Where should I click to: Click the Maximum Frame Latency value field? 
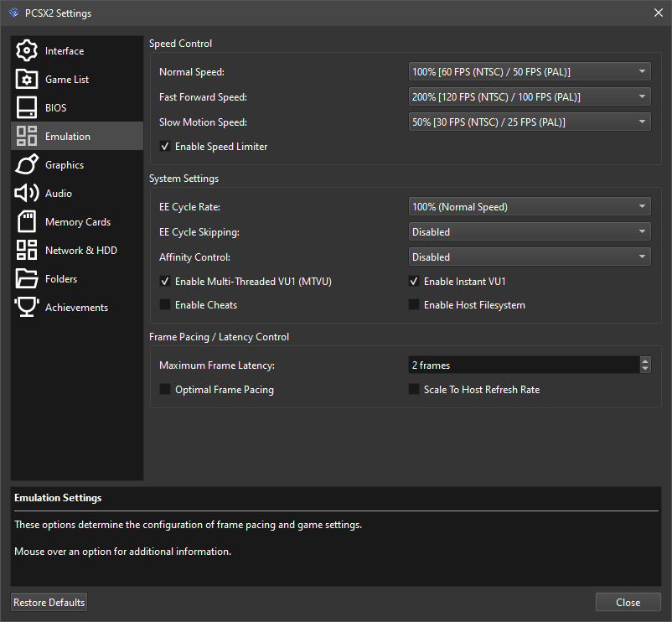coord(524,365)
